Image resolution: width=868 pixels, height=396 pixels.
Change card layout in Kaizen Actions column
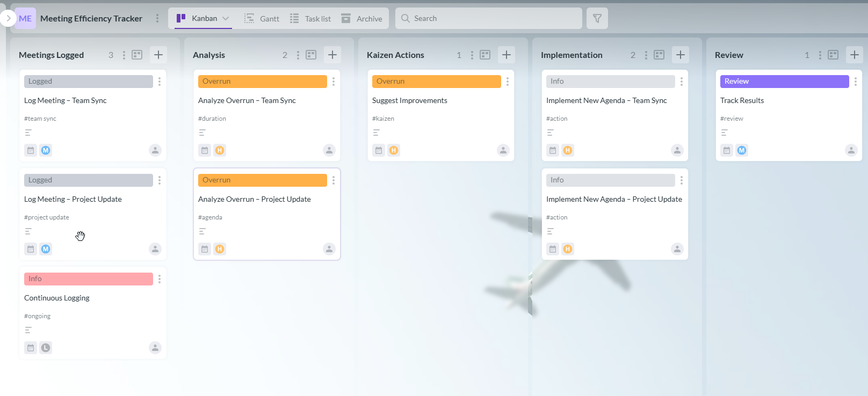[485, 55]
